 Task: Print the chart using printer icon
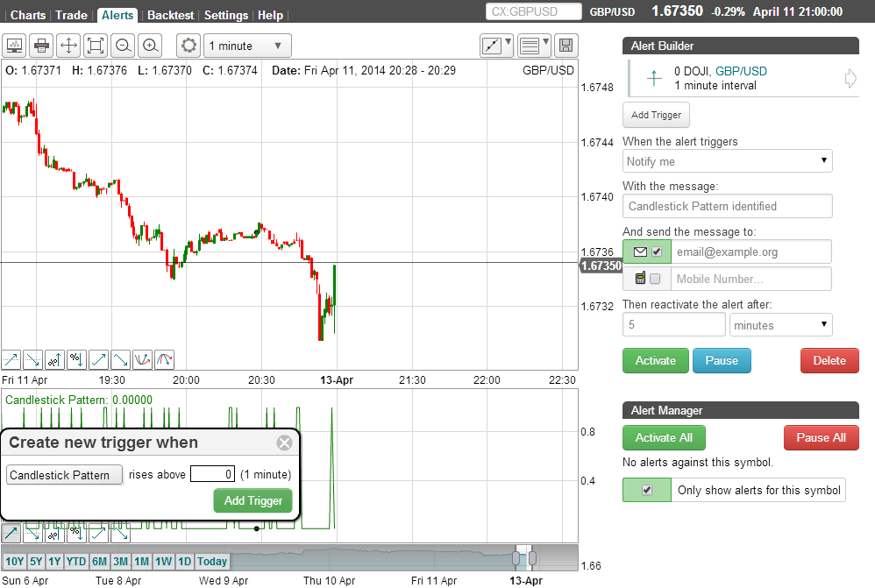42,46
